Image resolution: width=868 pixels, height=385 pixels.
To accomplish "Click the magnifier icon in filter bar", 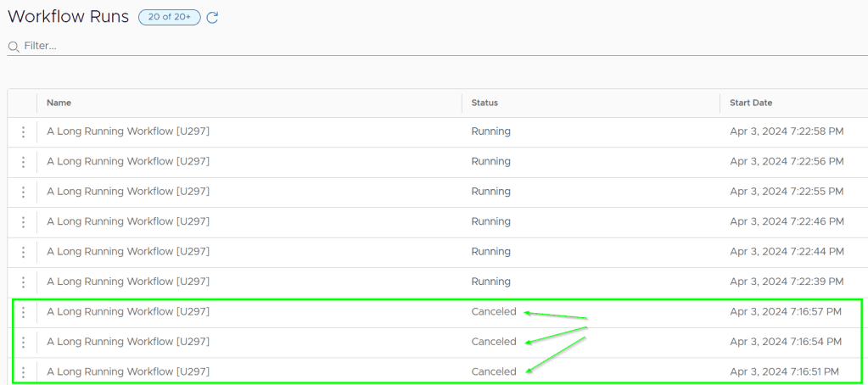I will pos(14,46).
